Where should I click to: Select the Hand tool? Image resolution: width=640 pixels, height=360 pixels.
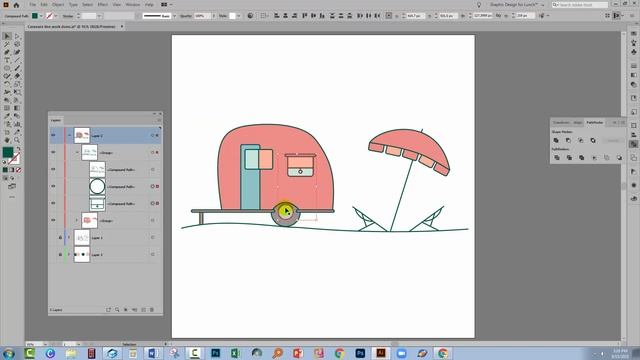pos(7,140)
